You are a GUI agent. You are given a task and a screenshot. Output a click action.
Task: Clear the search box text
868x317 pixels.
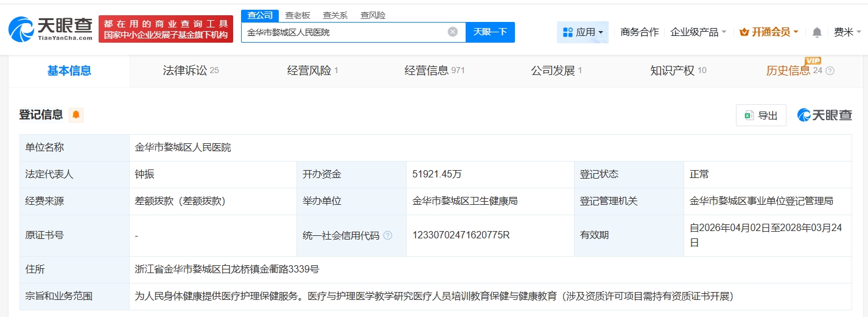(x=453, y=32)
